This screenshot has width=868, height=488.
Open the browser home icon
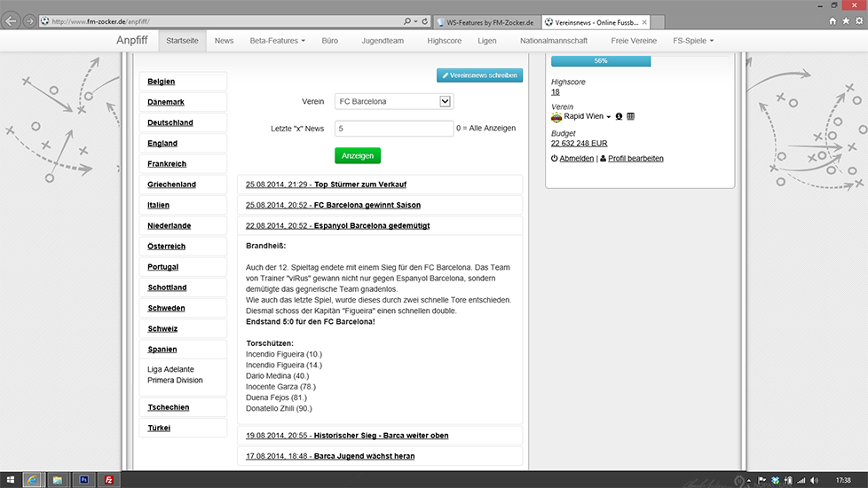tap(832, 20)
